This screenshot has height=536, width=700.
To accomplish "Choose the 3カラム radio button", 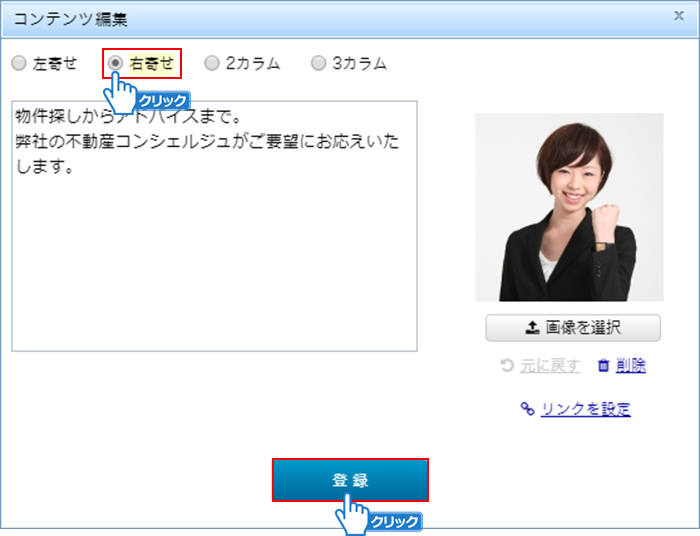I will point(318,64).
